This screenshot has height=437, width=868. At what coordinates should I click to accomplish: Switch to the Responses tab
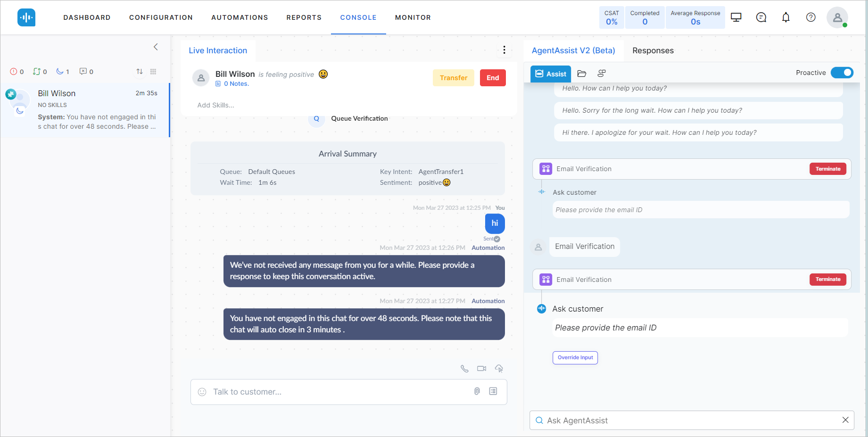[653, 50]
